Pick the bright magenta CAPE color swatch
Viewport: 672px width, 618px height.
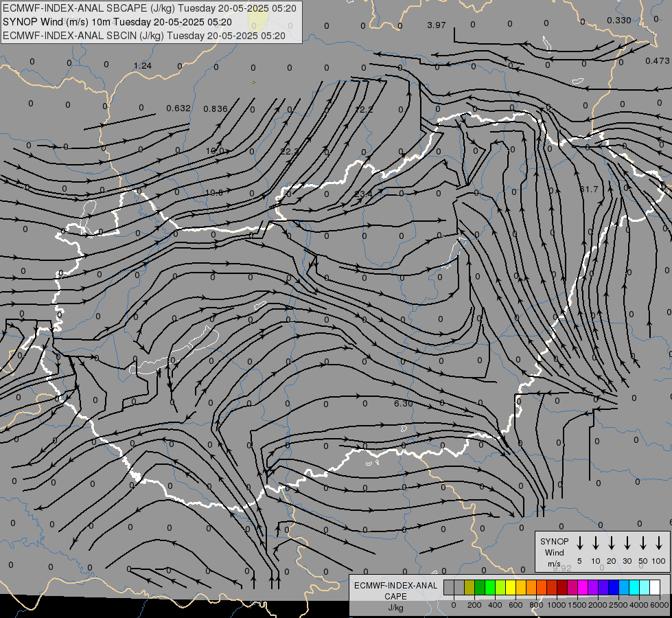pyautogui.click(x=583, y=587)
